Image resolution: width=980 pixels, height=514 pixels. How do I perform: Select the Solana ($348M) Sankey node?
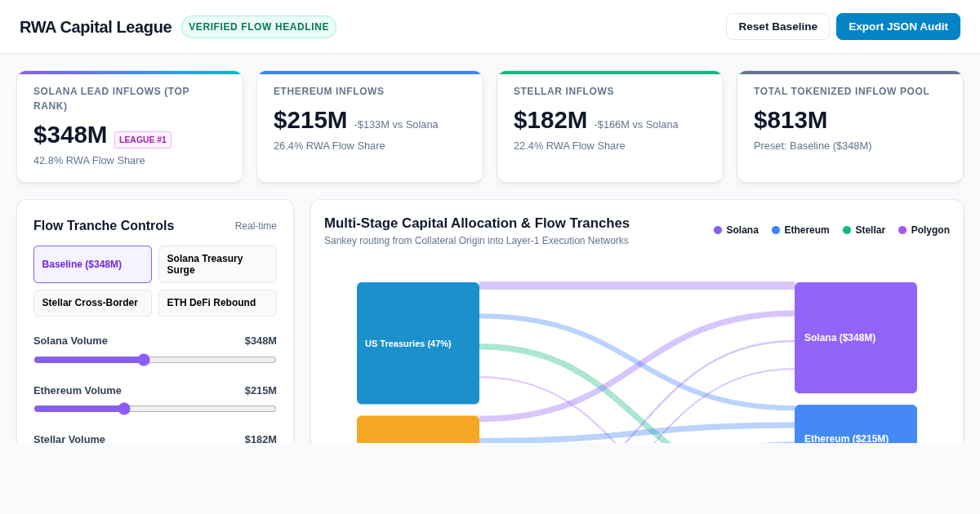click(x=856, y=338)
